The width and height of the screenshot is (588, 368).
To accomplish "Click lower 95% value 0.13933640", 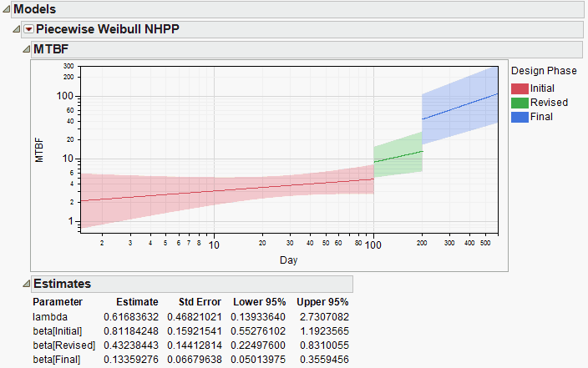I will point(258,317).
